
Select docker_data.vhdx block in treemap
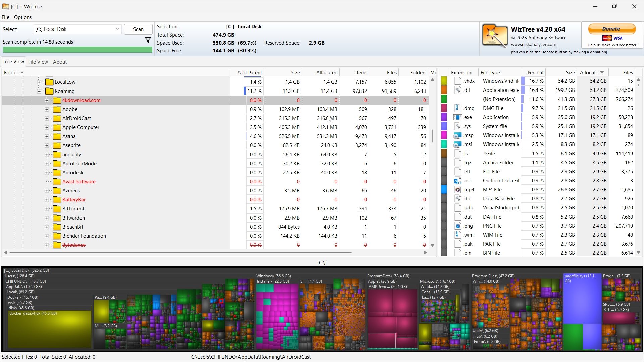[50, 329]
